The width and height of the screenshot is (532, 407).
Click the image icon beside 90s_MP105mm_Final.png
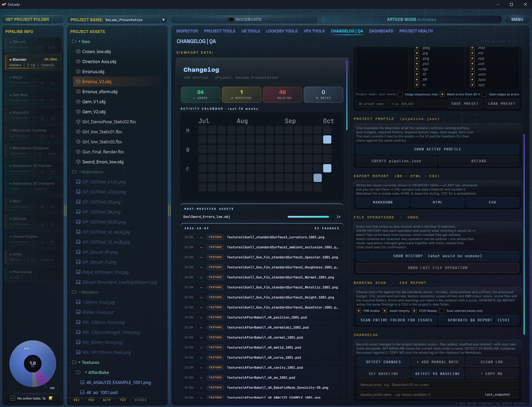pos(78,352)
